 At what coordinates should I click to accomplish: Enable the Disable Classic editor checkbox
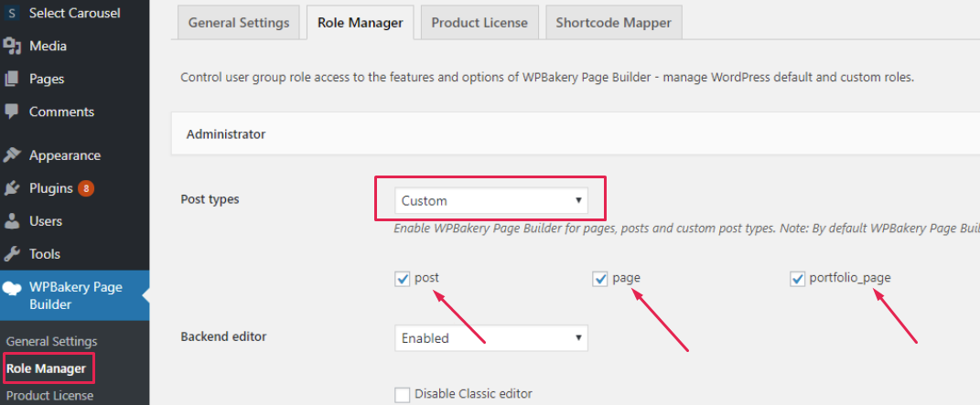[x=402, y=394]
